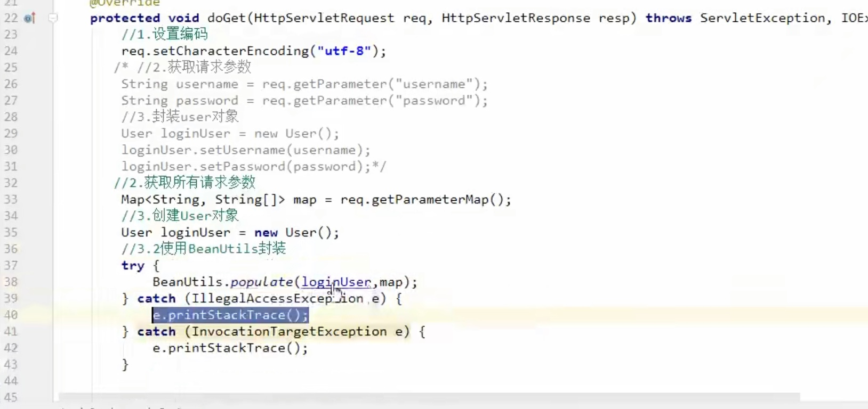Click the try keyword on line 37
The image size is (868, 409).
tap(133, 266)
